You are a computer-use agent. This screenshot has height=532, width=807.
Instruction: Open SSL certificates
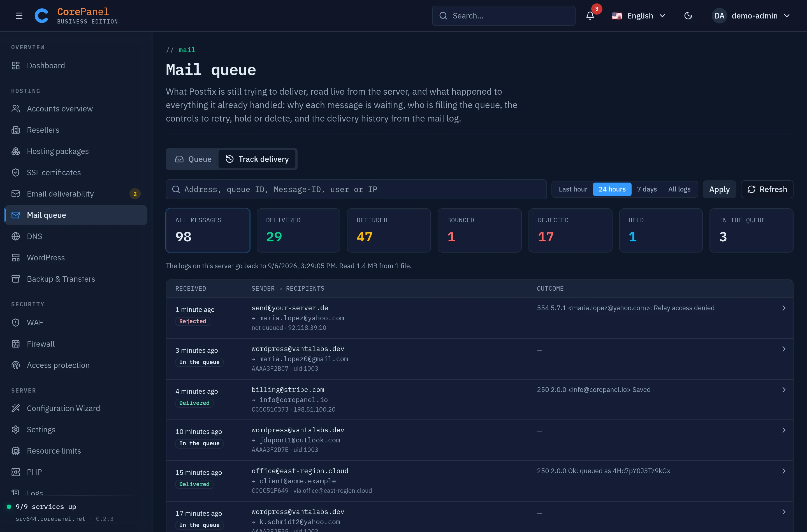pyautogui.click(x=76, y=172)
